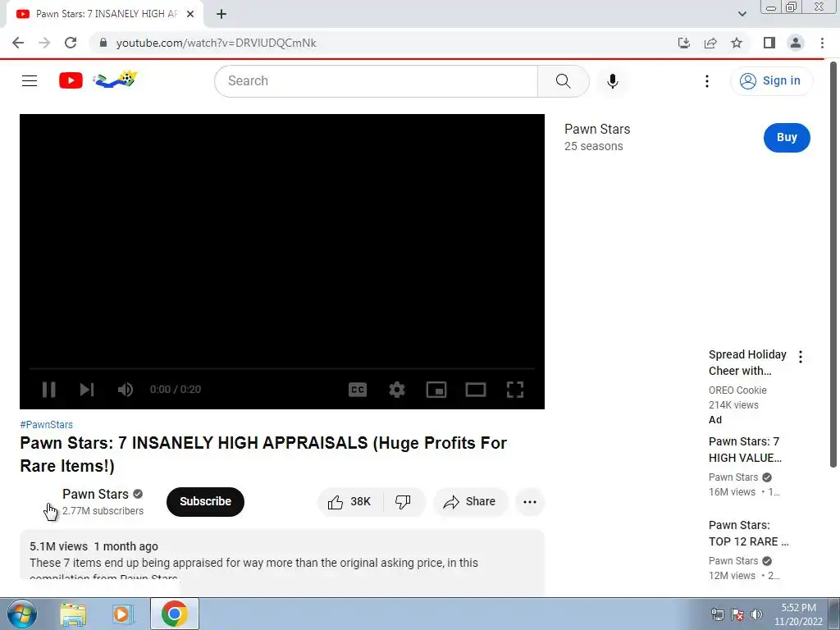Screen dimensions: 840x630
Task: Open video player settings gear
Action: [397, 390]
